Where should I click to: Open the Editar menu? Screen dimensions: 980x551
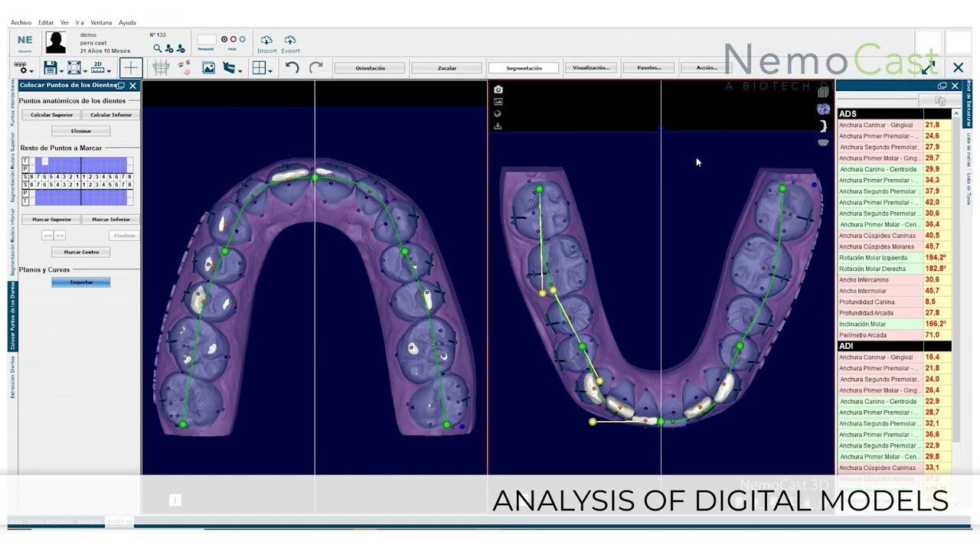[x=46, y=23]
